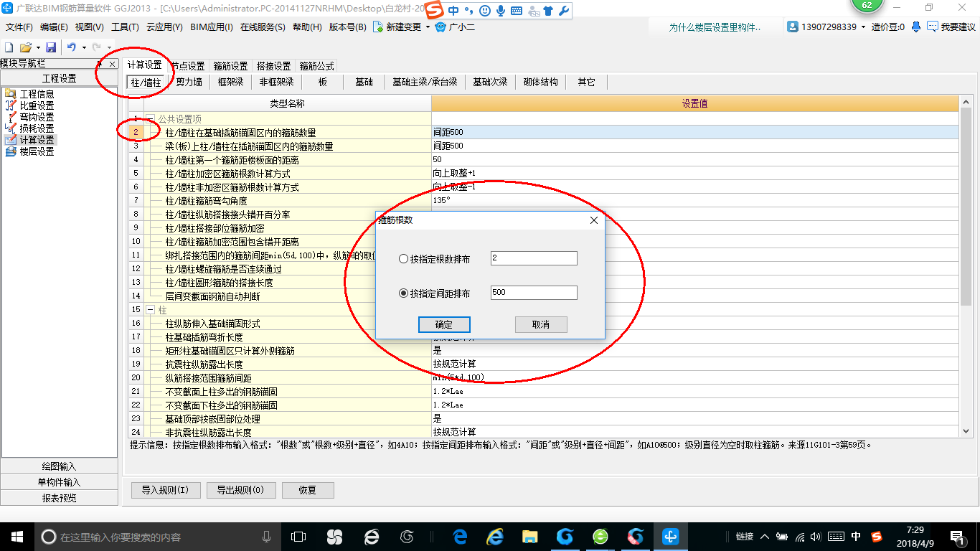Click the Open folder toolbar icon
The image size is (980, 551).
click(x=25, y=47)
